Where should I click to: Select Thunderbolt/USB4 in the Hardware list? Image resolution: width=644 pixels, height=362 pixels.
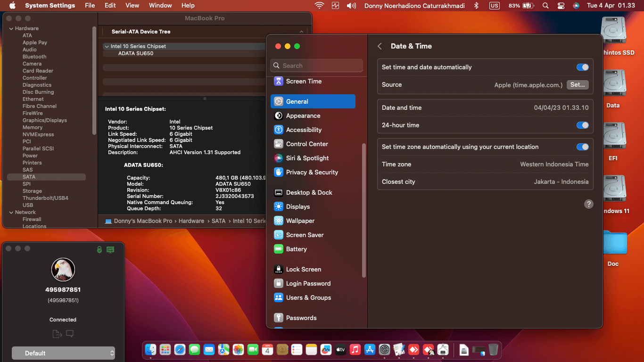click(45, 198)
